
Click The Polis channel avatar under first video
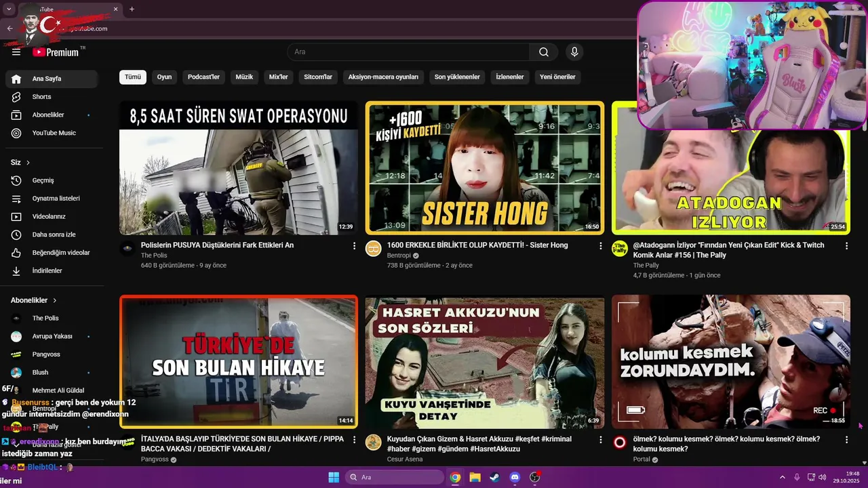[x=127, y=248]
